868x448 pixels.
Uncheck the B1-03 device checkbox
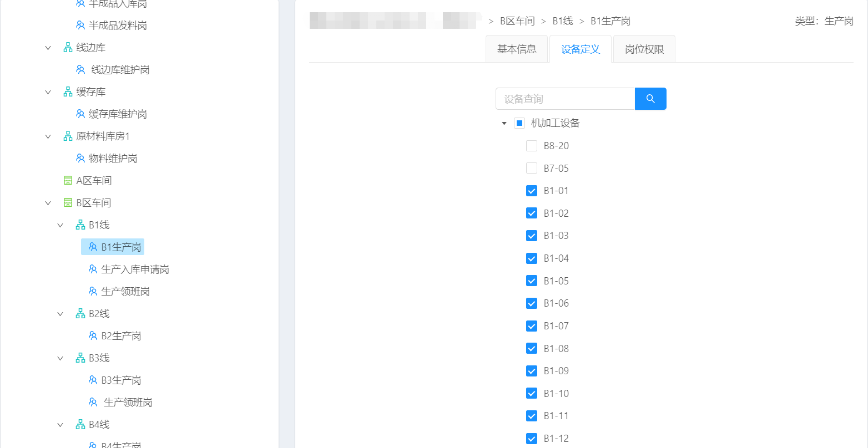click(x=532, y=236)
